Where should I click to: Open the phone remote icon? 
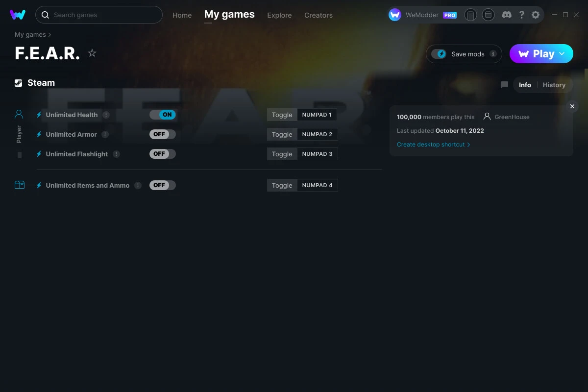point(470,15)
